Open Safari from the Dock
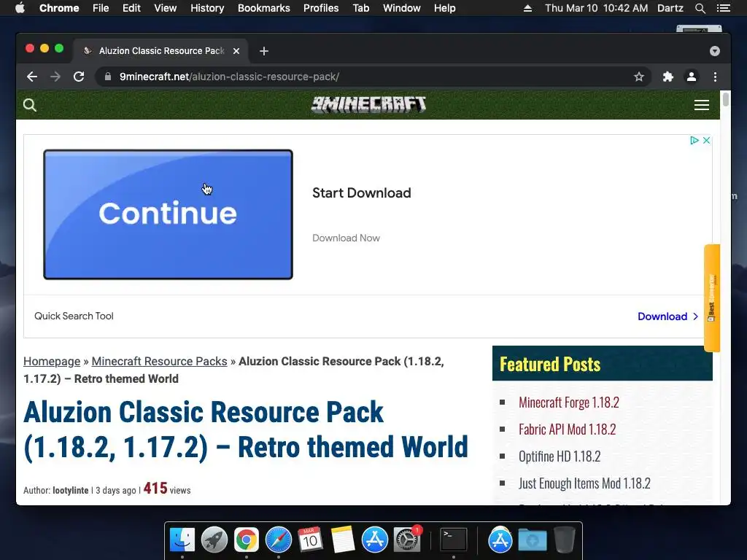The width and height of the screenshot is (747, 560). (x=278, y=540)
